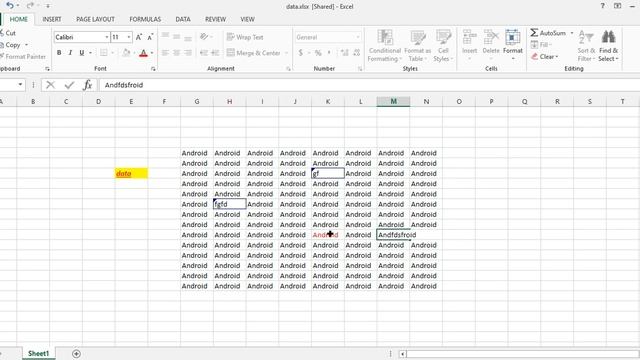The width and height of the screenshot is (640, 360).
Task: Click Merge & Center
Action: coord(253,53)
